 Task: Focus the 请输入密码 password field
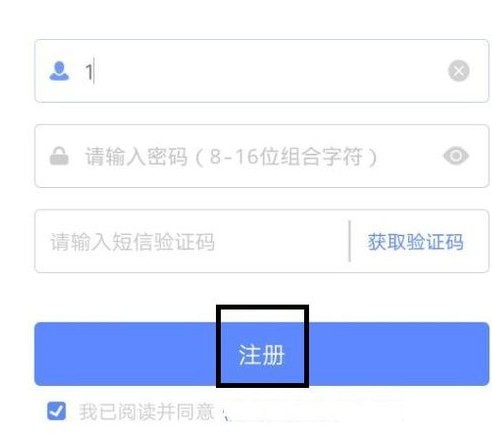[262, 156]
